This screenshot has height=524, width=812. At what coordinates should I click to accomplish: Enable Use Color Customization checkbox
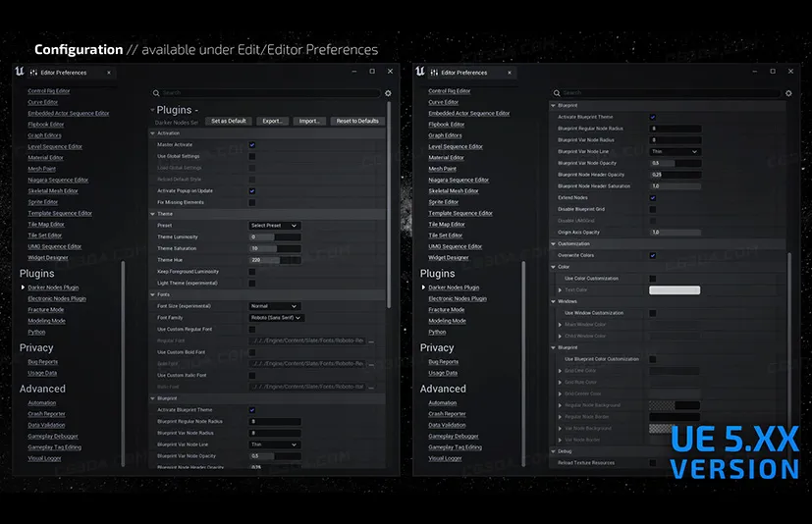point(653,279)
